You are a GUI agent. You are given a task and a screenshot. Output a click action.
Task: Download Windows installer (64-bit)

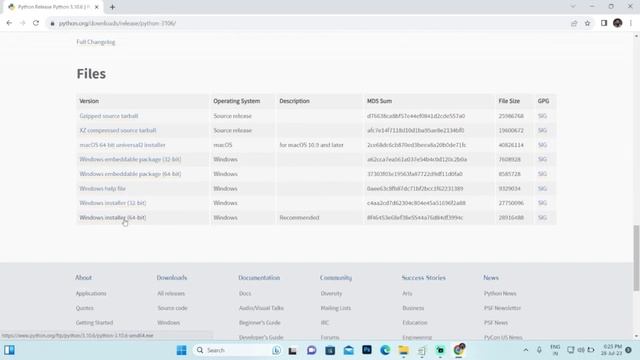[x=113, y=218]
